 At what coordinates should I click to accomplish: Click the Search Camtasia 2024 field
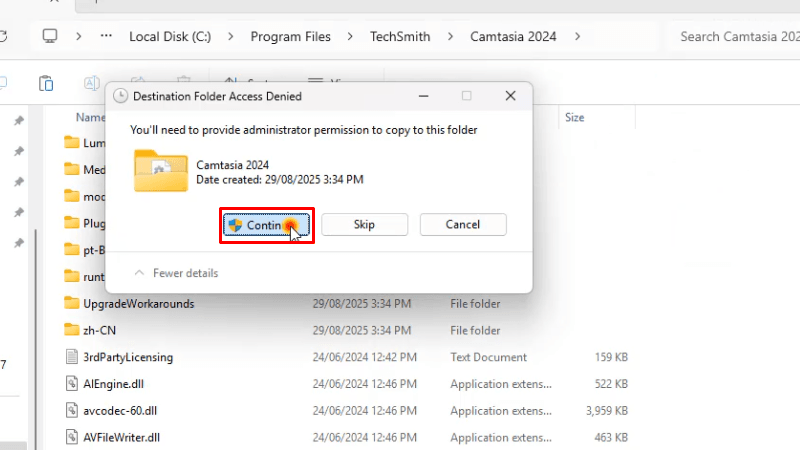pos(728,37)
